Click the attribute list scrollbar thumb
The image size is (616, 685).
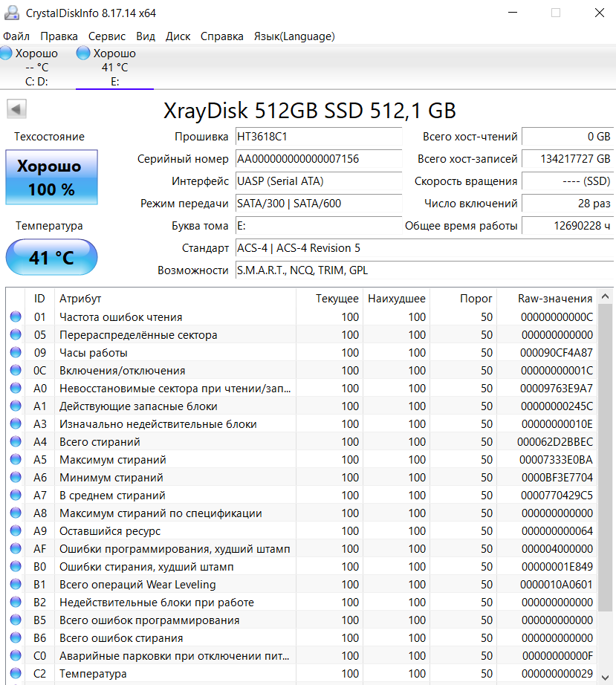pyautogui.click(x=605, y=458)
